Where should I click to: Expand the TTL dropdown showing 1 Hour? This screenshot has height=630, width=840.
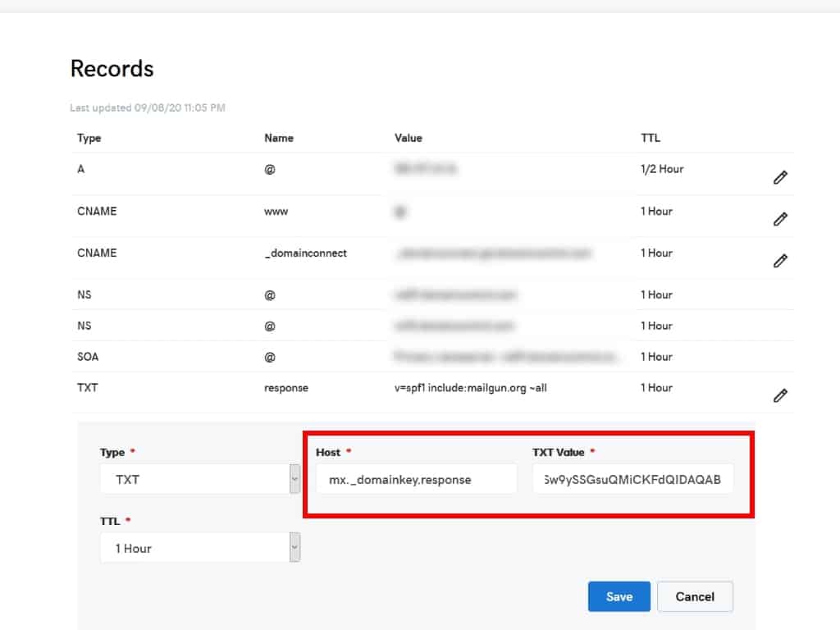[x=199, y=548]
